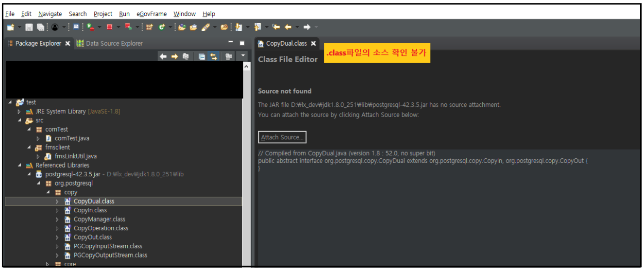
Task: Click Package Explorer's Back arrow icon
Action: coord(163,56)
